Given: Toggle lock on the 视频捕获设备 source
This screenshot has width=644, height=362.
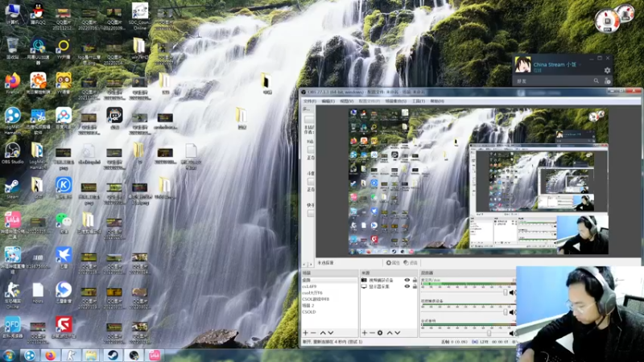Looking at the screenshot, I should 415,280.
